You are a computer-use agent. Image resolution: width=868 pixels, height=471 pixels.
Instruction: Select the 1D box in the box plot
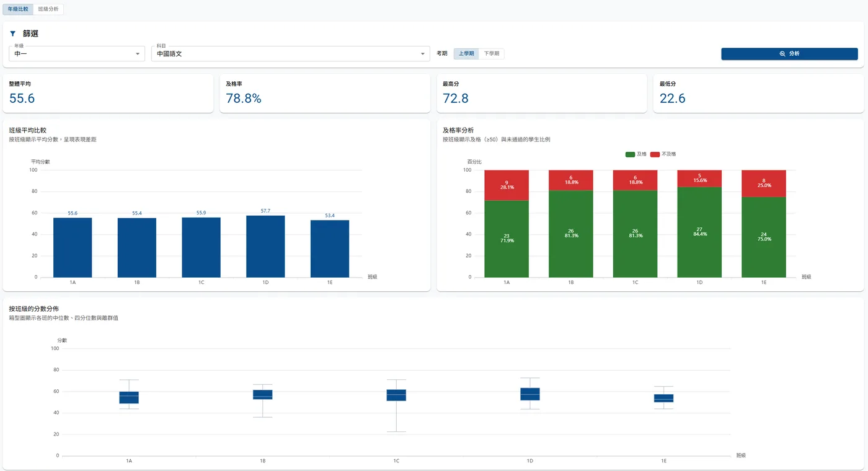pos(530,394)
